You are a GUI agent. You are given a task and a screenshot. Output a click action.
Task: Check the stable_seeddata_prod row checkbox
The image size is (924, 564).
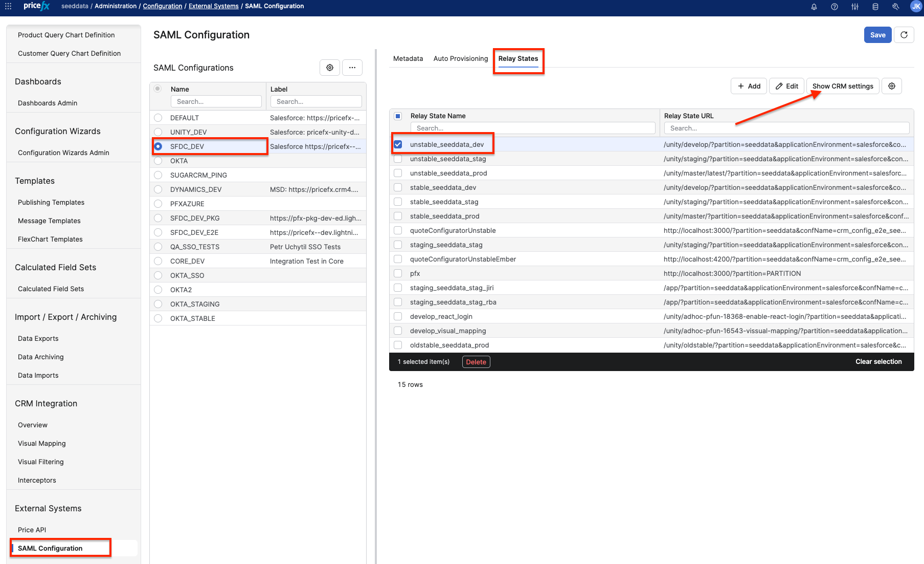click(398, 216)
